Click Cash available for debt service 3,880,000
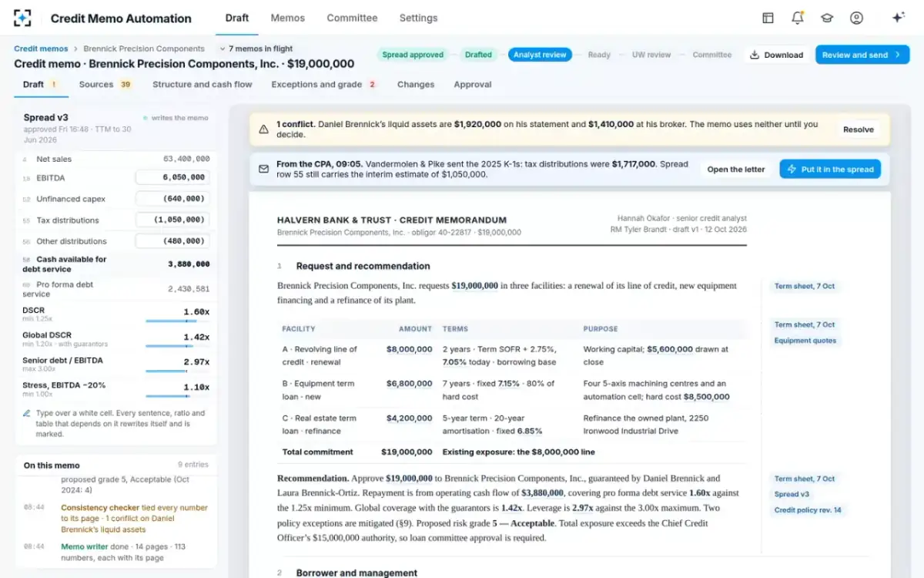924x578 pixels. 189,264
